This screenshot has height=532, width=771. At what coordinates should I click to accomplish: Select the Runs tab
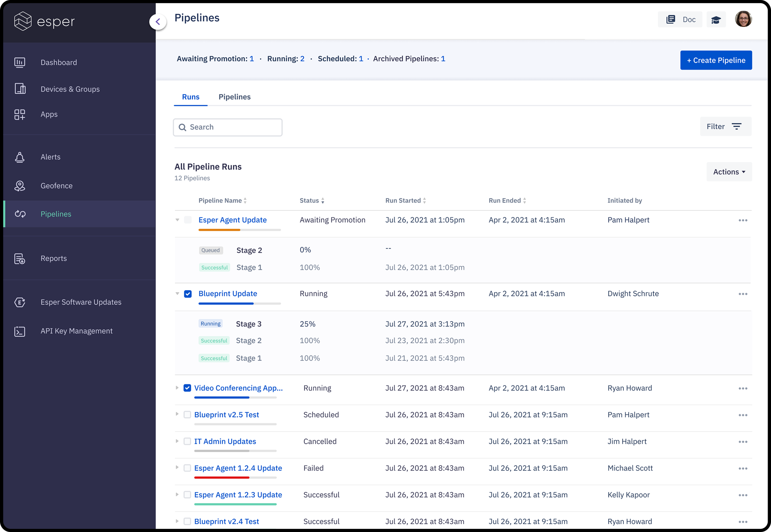pos(191,97)
